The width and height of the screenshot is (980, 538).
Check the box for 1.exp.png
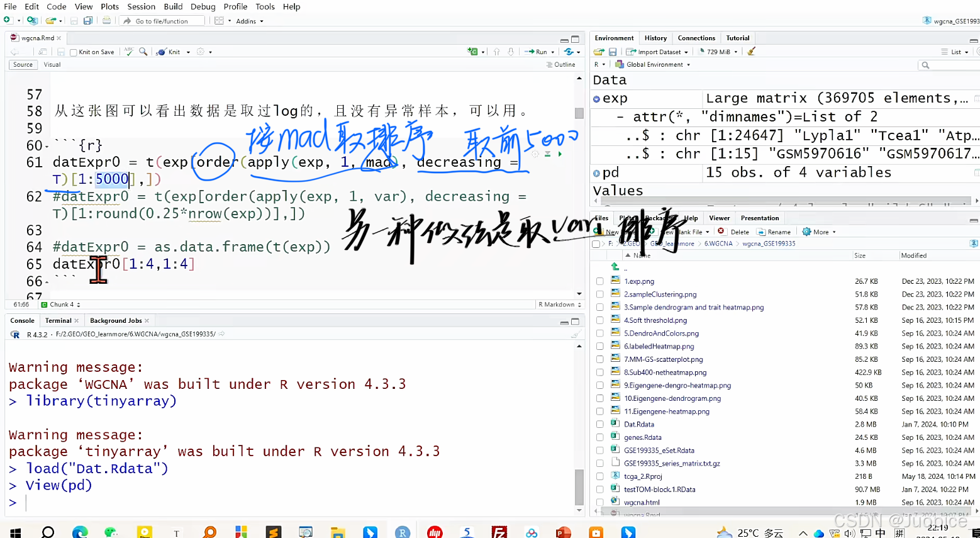point(600,281)
